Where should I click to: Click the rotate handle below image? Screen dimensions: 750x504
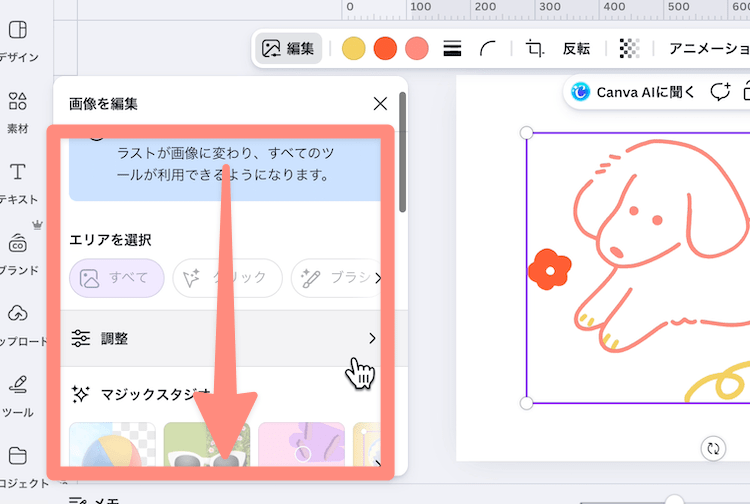713,449
